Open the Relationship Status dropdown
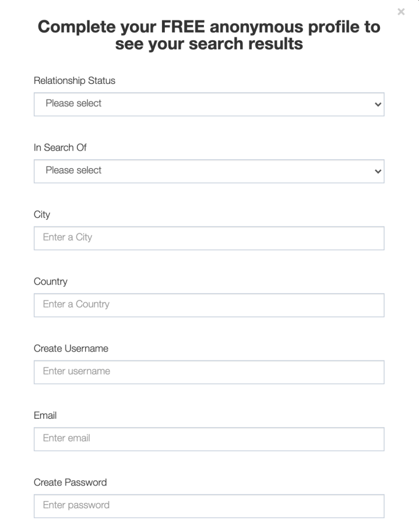419x532 pixels. (209, 104)
